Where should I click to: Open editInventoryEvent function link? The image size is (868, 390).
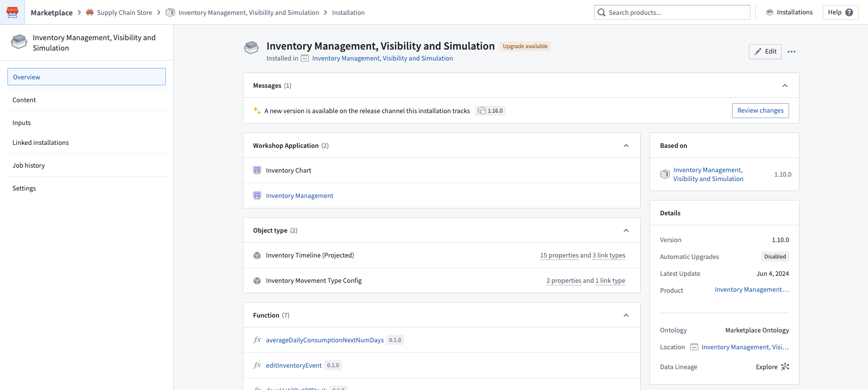[x=294, y=365]
